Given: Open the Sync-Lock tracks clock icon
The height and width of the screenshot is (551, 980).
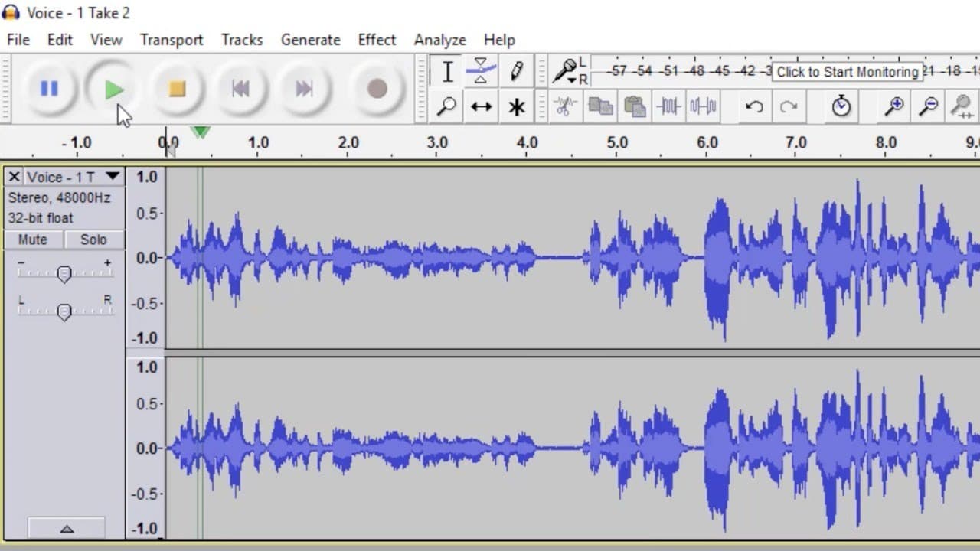Looking at the screenshot, I should (841, 106).
